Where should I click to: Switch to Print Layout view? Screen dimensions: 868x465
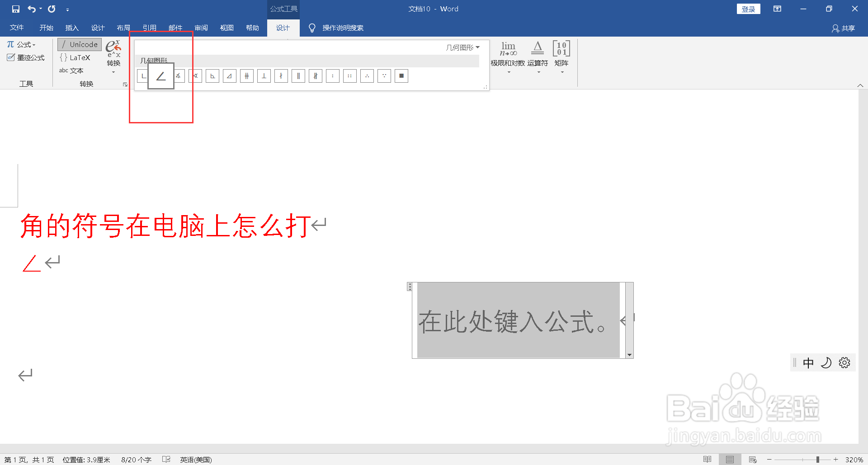pyautogui.click(x=730, y=459)
